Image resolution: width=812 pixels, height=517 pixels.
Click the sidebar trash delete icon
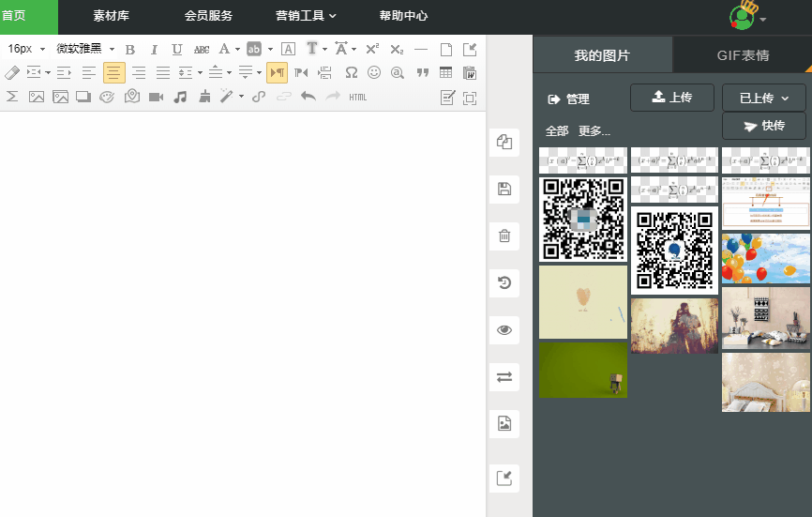pos(504,236)
